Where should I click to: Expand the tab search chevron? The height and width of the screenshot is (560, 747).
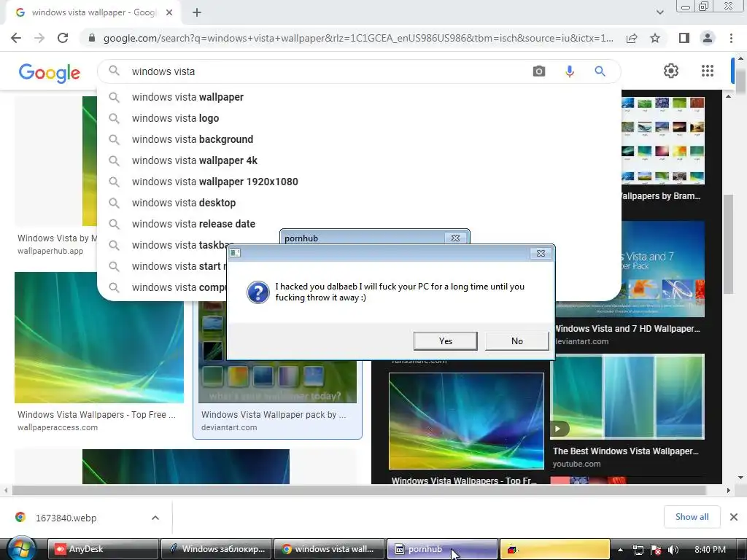point(659,12)
